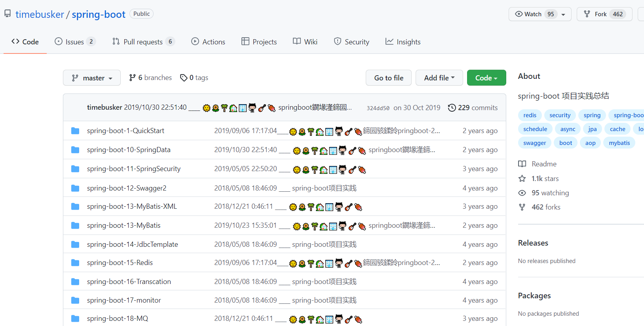This screenshot has width=644, height=326.
Task: View the 6 branches list
Action: point(150,78)
